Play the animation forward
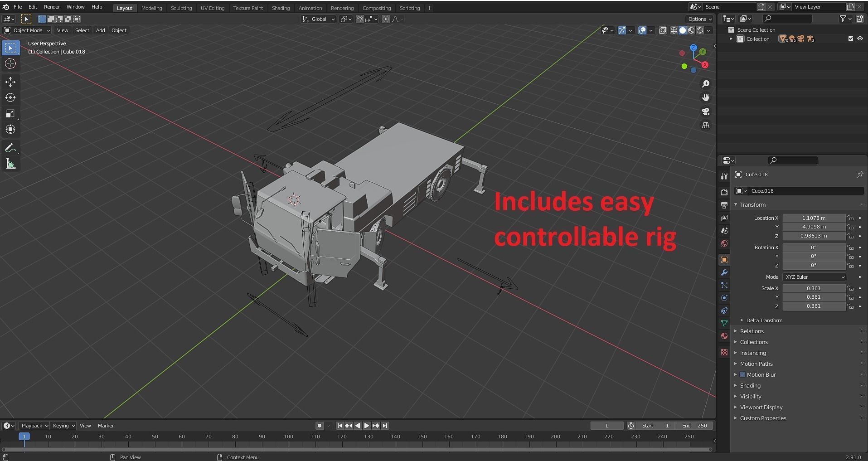Viewport: 868px width, 461px height. point(367,426)
